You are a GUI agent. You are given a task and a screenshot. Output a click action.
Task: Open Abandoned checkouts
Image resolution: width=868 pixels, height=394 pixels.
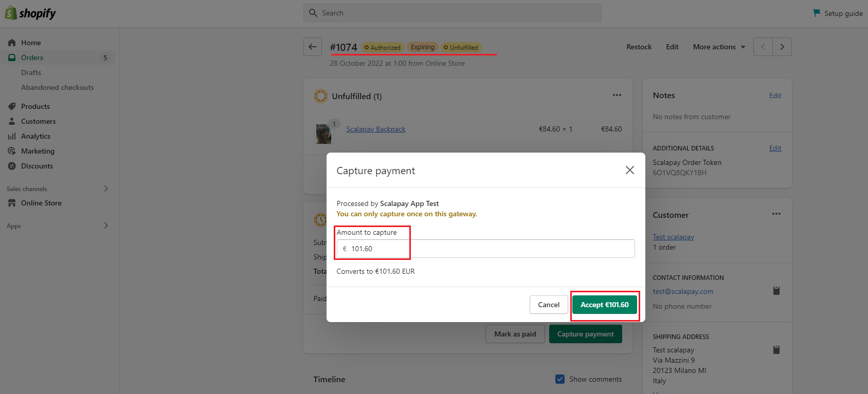point(58,87)
